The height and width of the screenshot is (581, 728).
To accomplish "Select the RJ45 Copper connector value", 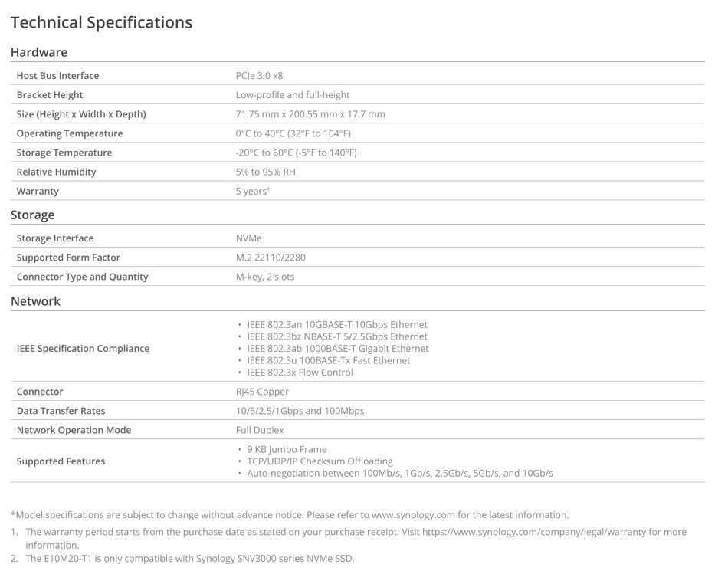I will click(262, 392).
